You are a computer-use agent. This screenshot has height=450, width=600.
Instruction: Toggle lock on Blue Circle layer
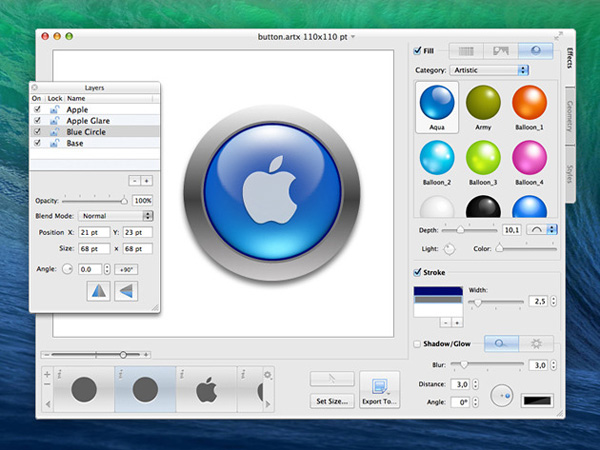[x=54, y=132]
